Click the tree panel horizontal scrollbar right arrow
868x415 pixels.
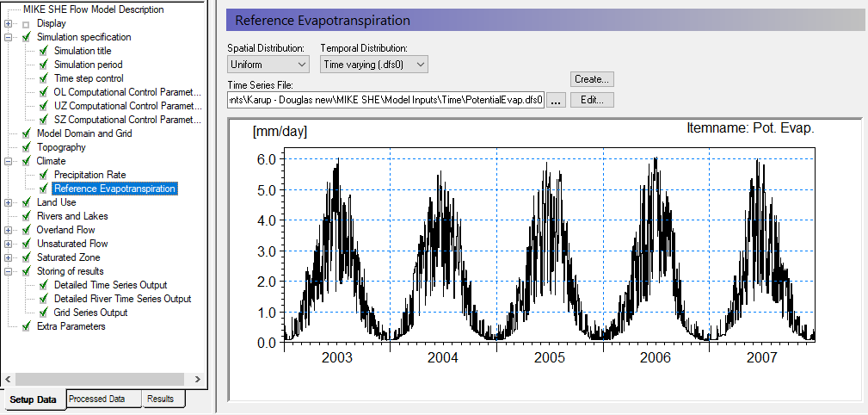198,379
